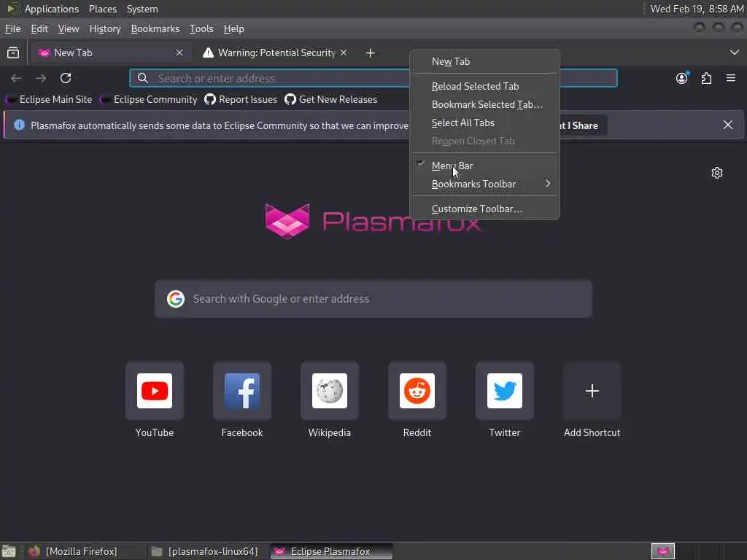Go forward with the forward arrow

[x=41, y=78]
